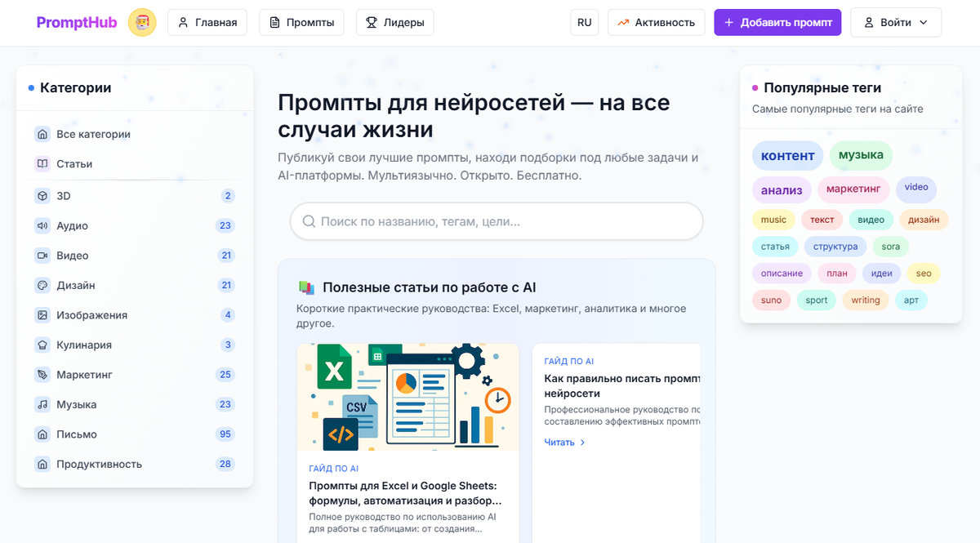Viewport: 980px width, 543px height.
Task: Click the Статьи book icon
Action: (42, 164)
